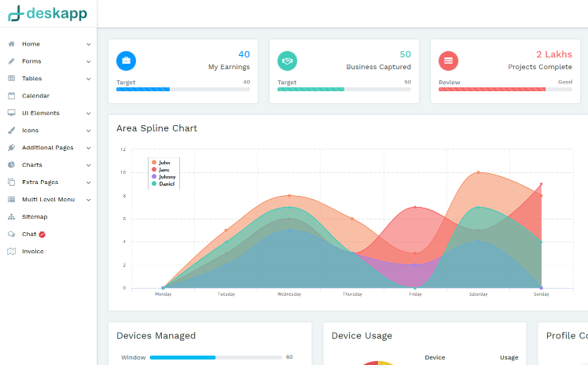The width and height of the screenshot is (588, 365).
Task: Click the 'My Earnings' label
Action: 229,67
